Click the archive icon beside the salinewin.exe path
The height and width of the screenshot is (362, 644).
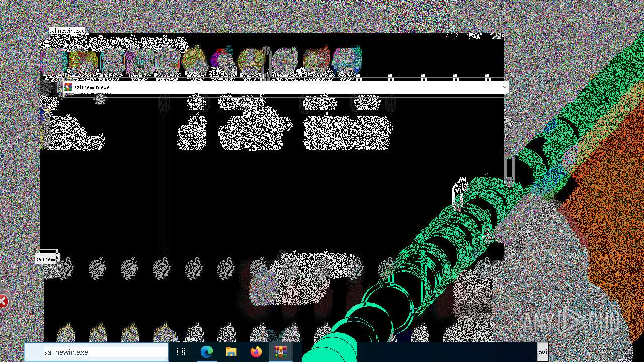point(68,87)
